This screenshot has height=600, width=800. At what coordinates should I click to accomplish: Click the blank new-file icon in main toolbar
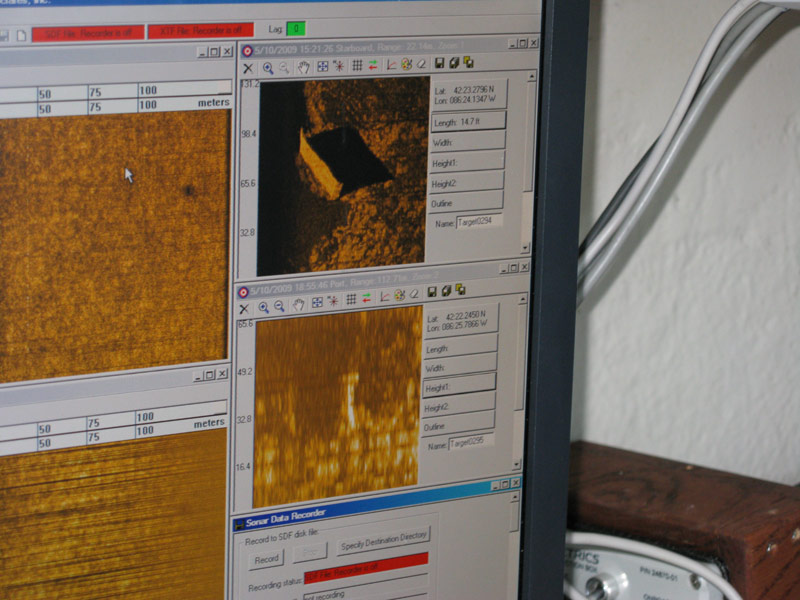tap(21, 36)
